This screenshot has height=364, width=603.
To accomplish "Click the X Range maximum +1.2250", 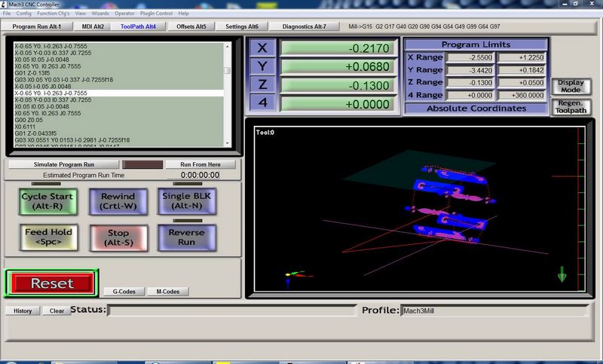I will pos(522,58).
